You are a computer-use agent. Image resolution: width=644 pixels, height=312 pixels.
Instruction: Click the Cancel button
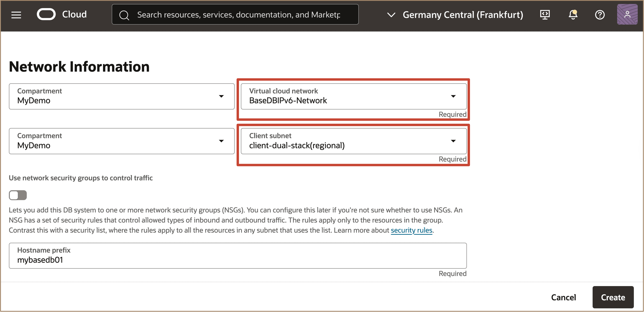click(x=563, y=297)
